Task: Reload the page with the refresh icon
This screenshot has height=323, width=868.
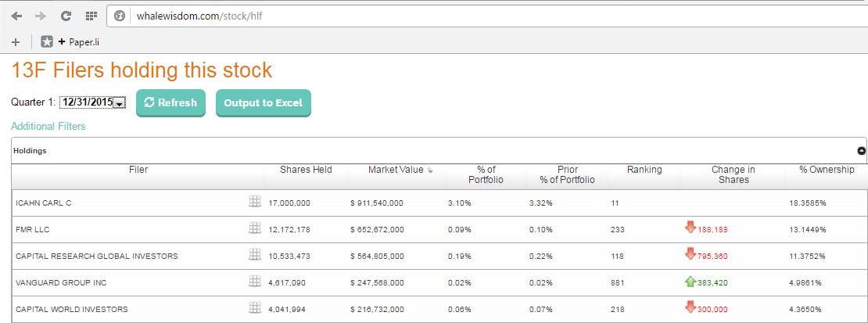Action: coord(66,16)
